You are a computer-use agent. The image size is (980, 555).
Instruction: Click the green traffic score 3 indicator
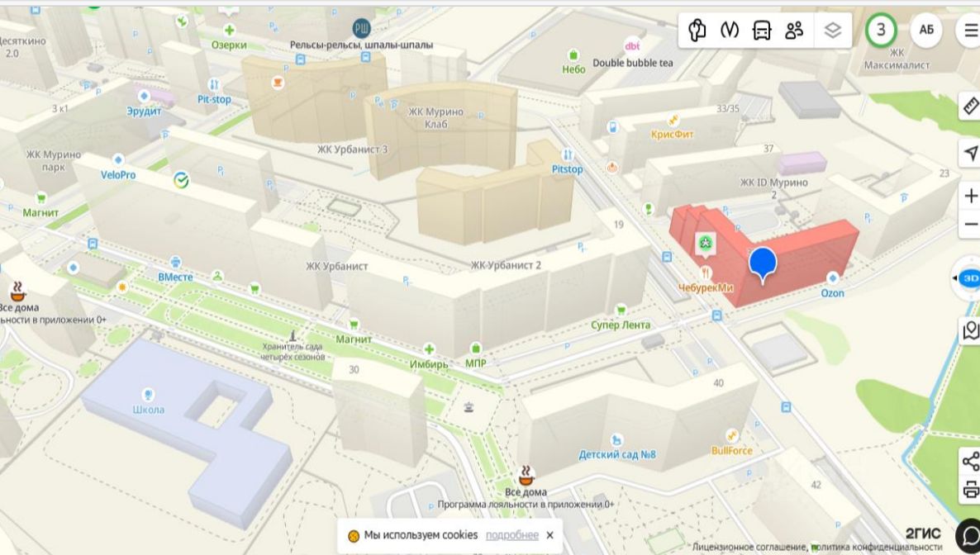881,30
